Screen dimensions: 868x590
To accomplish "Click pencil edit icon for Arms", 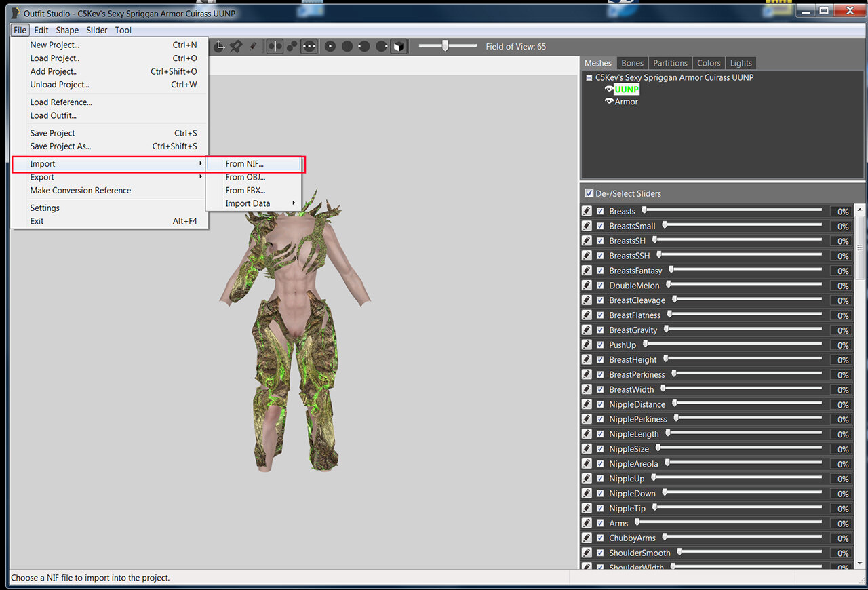I will (x=587, y=524).
